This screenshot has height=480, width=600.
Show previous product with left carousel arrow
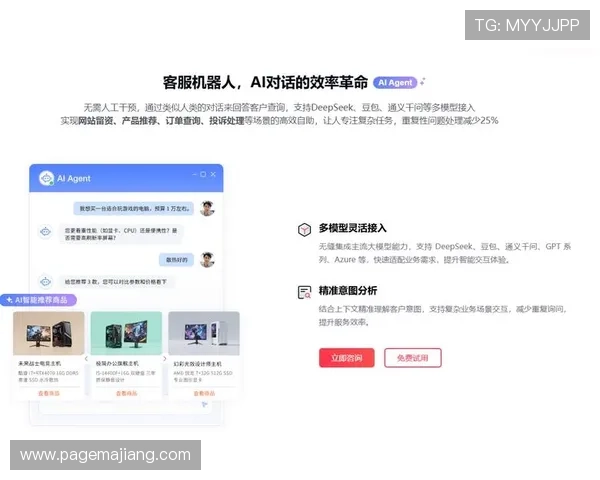tap(86, 359)
